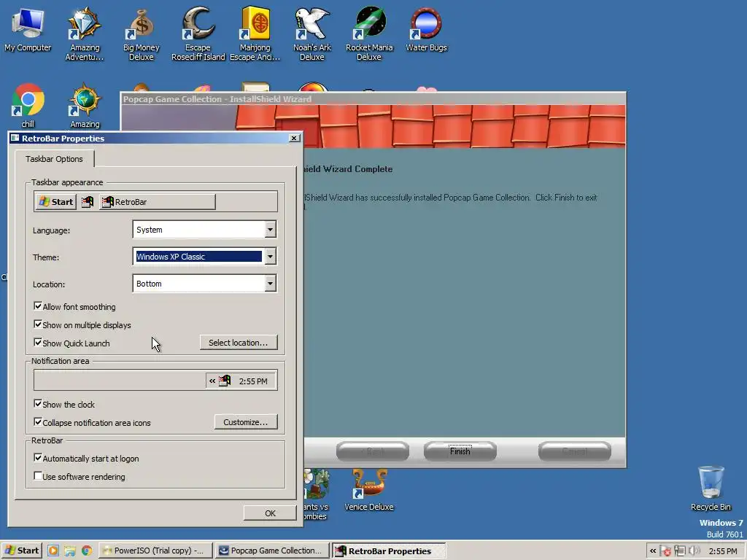Open the Venice Deluxe shortcut
747x560 pixels.
[x=369, y=491]
